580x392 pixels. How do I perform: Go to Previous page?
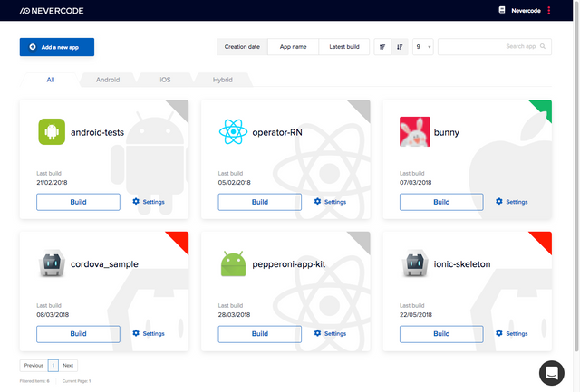(x=34, y=366)
